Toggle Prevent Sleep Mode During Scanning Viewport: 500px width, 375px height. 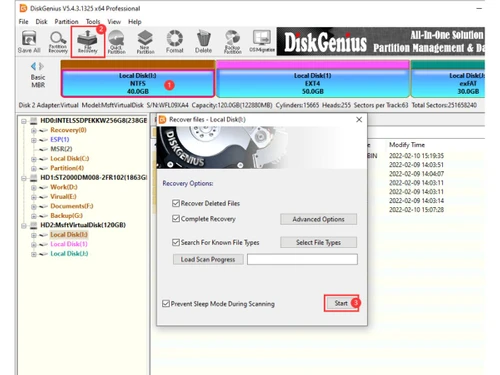point(166,303)
